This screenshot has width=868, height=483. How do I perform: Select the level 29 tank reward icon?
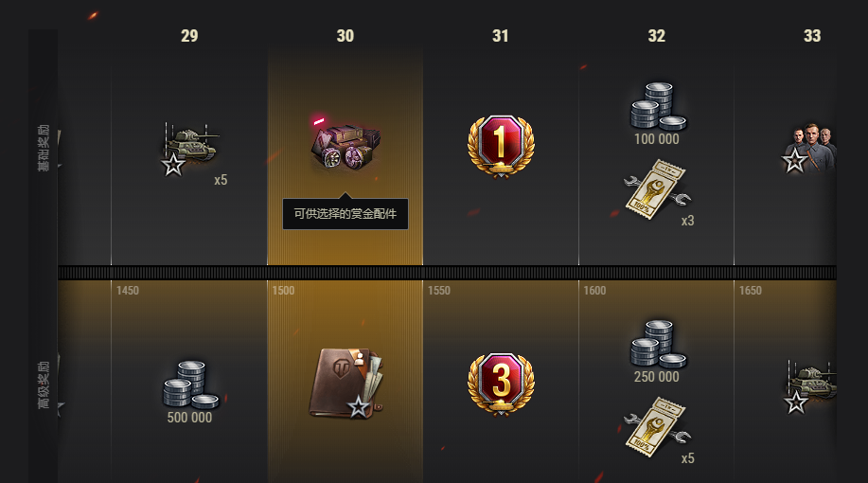[x=190, y=149]
